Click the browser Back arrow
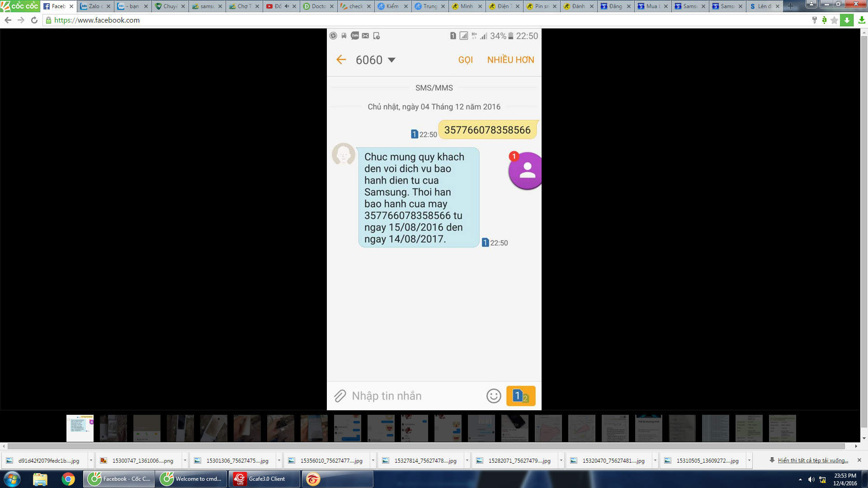Viewport: 868px width, 488px height. click(x=8, y=20)
